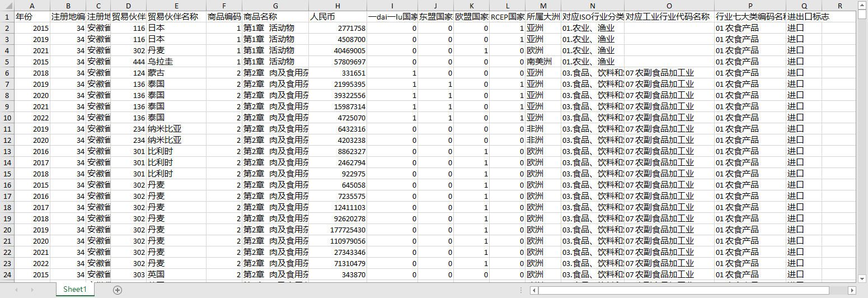868x298 pixels.
Task: Select the value 40469005
Action: pos(337,50)
